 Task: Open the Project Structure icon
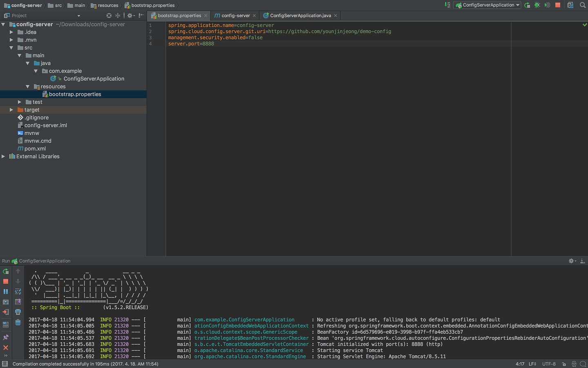click(x=570, y=5)
